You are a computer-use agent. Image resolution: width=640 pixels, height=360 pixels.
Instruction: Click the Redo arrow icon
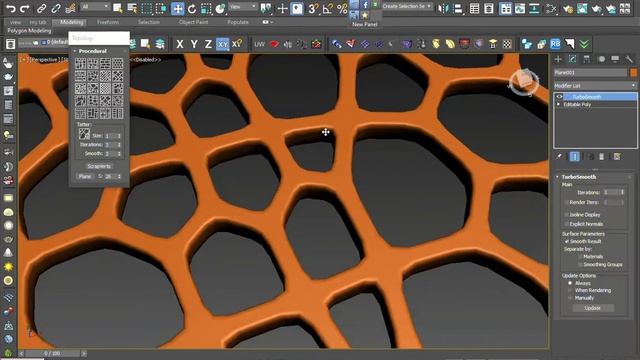click(x=24, y=8)
